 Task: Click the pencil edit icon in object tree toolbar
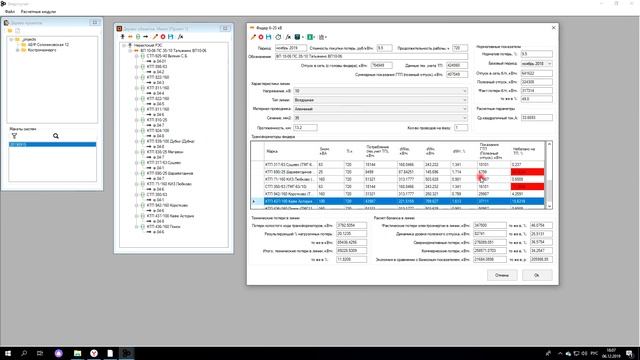pyautogui.click(x=155, y=37)
